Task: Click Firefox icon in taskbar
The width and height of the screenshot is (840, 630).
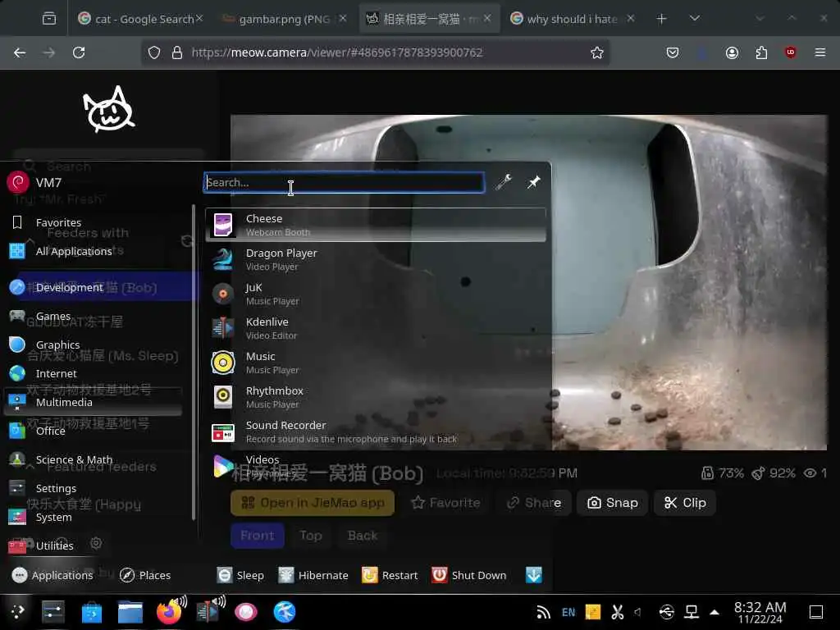Action: tap(169, 612)
